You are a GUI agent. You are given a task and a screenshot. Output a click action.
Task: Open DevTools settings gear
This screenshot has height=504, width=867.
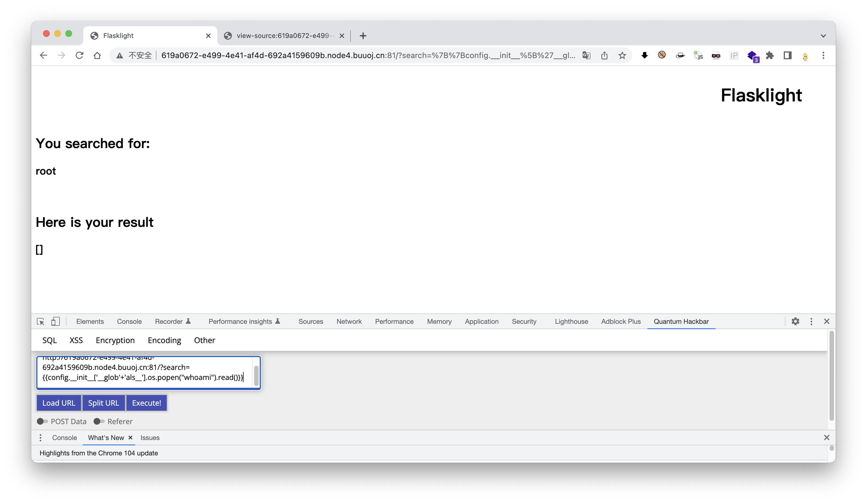point(795,321)
